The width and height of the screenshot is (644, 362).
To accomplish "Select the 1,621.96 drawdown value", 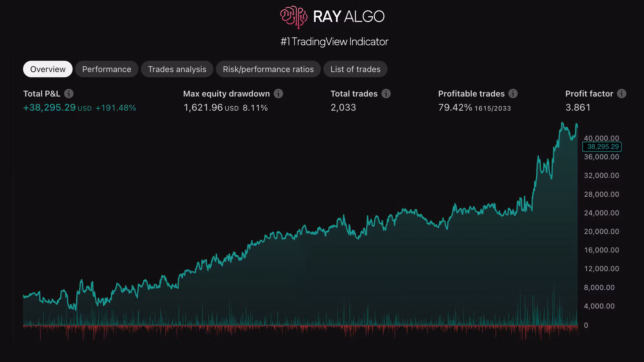I will pos(203,108).
